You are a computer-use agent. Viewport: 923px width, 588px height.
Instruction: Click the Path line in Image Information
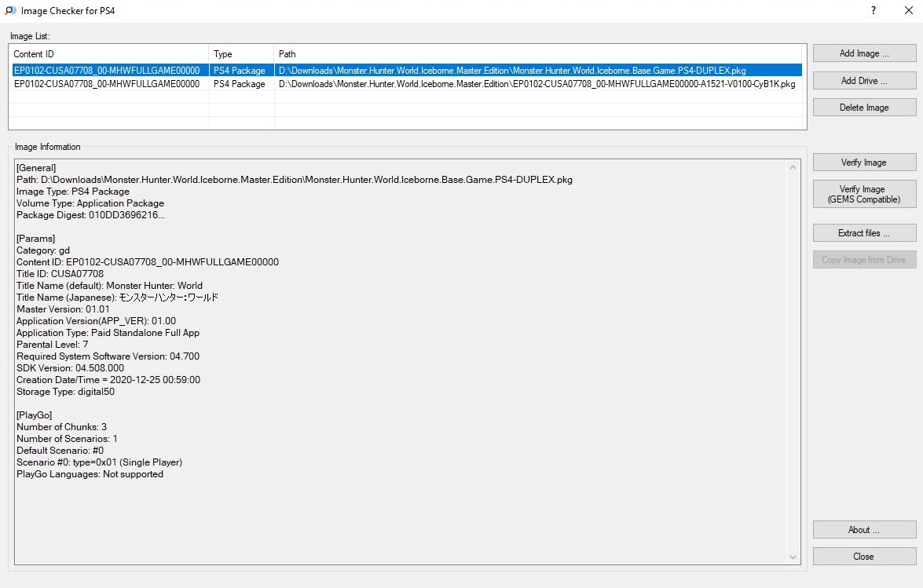tap(295, 180)
